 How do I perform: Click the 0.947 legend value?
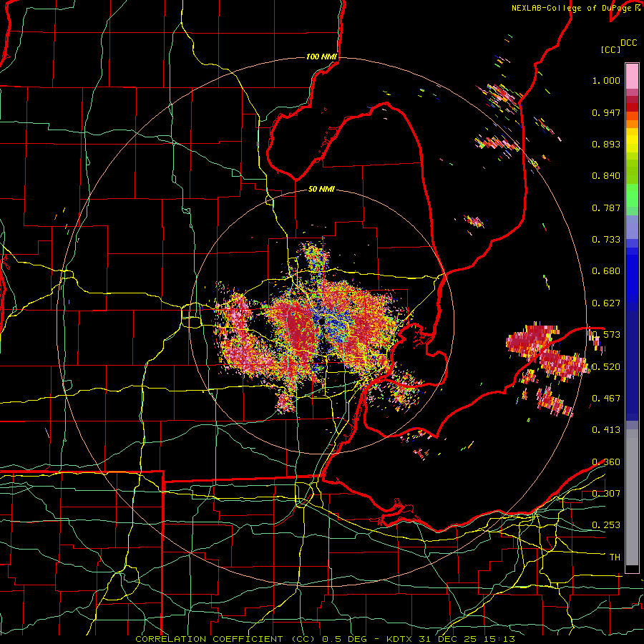(606, 112)
